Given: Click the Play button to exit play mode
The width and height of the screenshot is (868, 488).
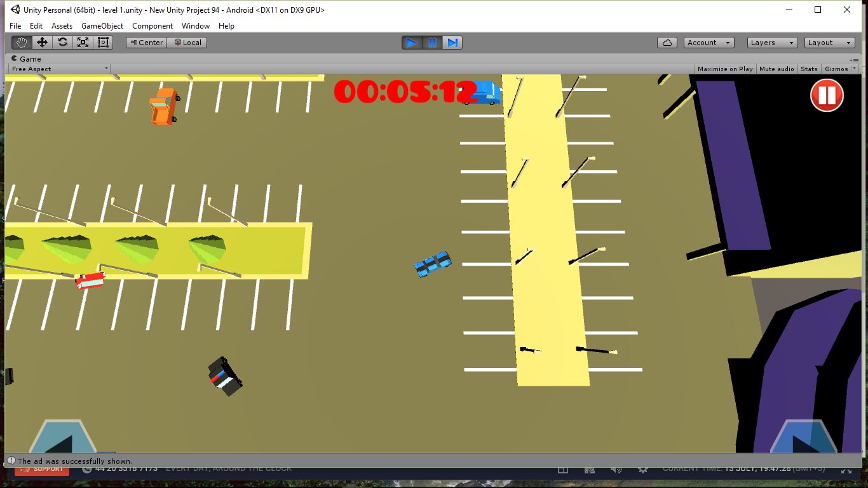Looking at the screenshot, I should point(411,42).
